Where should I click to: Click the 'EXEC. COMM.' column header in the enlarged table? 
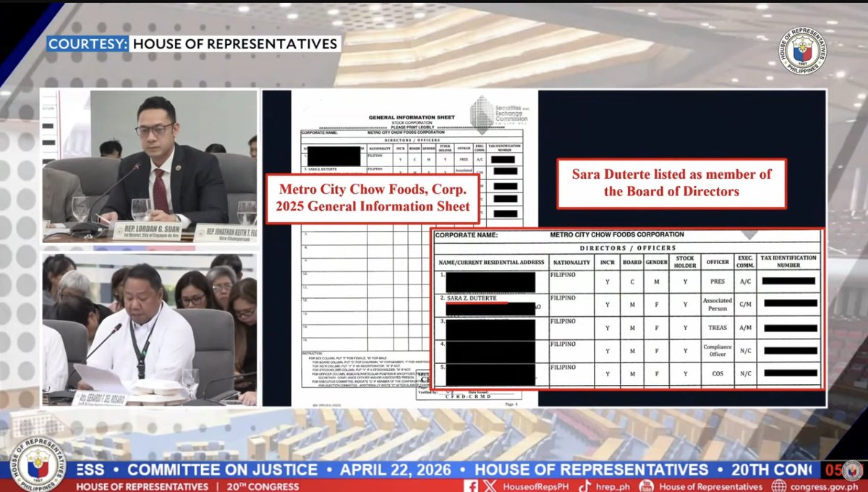click(x=745, y=260)
